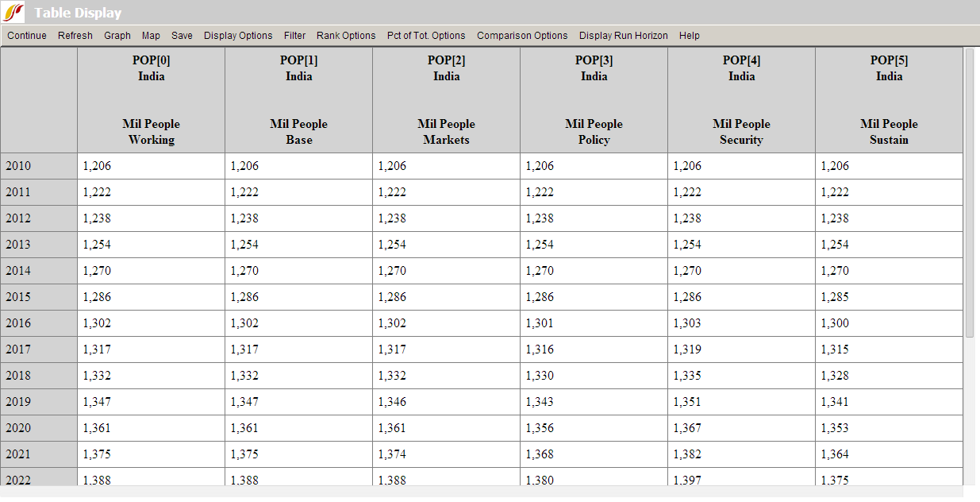
Task: Open the Map view
Action: click(x=151, y=35)
